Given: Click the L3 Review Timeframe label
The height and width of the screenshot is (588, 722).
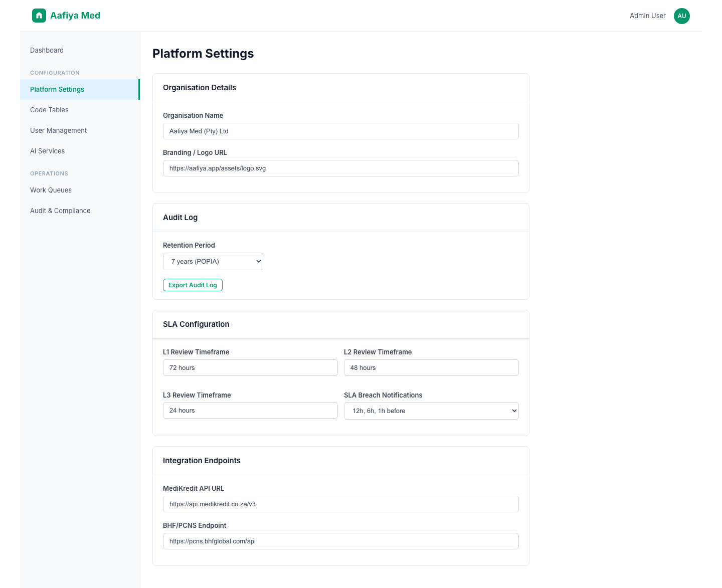Looking at the screenshot, I should (197, 395).
